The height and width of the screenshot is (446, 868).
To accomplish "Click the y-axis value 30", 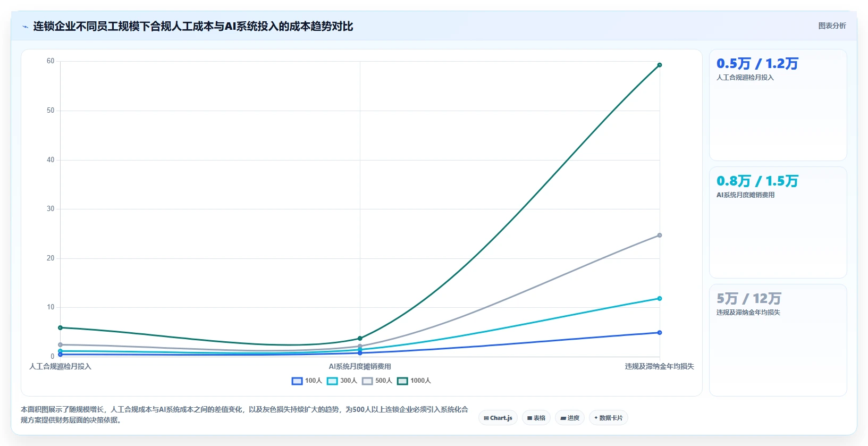I will (x=50, y=209).
